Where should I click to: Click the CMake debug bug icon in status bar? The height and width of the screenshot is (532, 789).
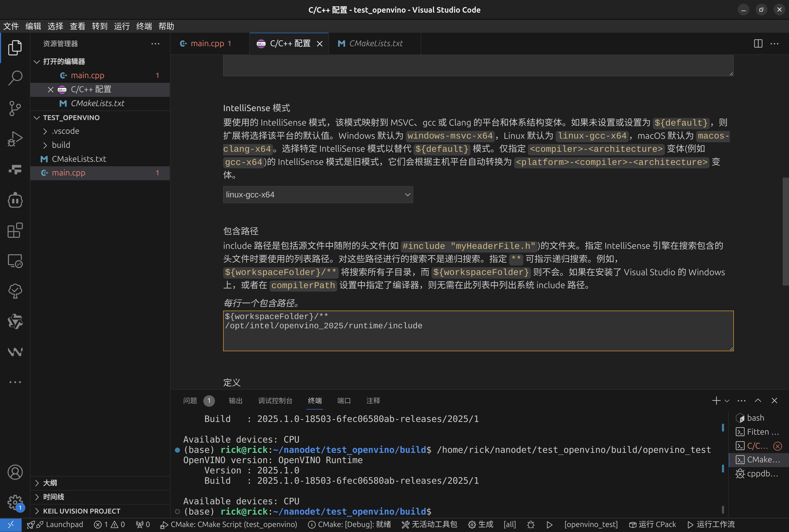pos(531,525)
